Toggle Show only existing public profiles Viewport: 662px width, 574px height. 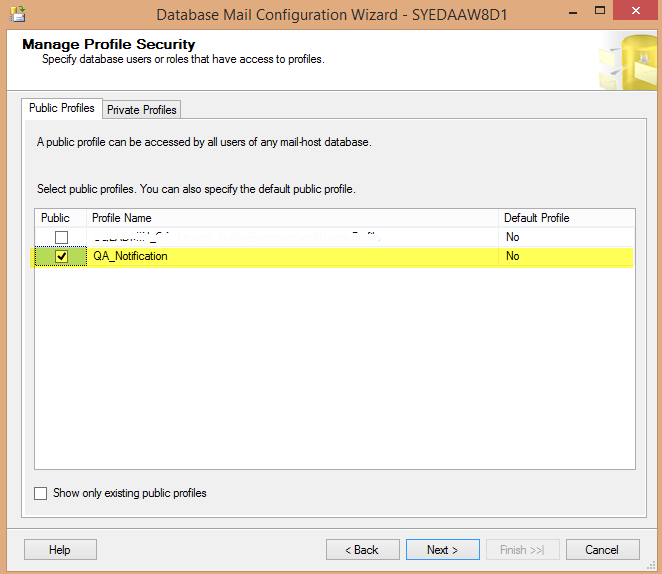(x=41, y=493)
